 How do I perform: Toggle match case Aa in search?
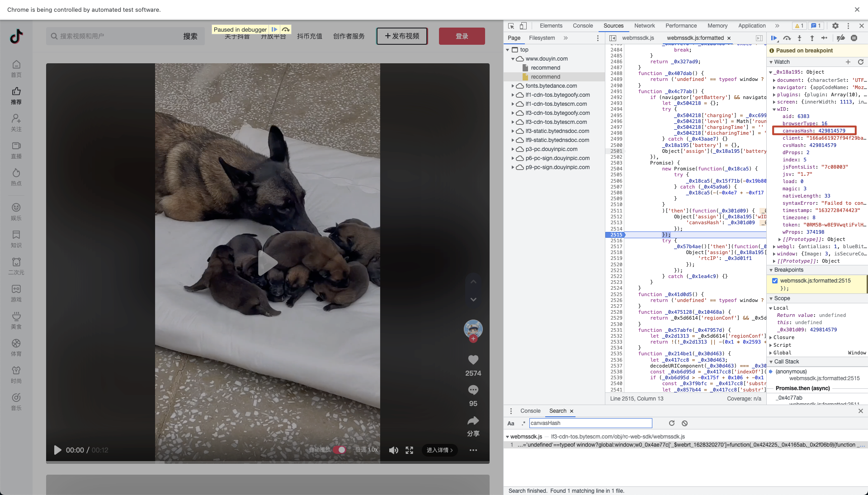pyautogui.click(x=511, y=424)
